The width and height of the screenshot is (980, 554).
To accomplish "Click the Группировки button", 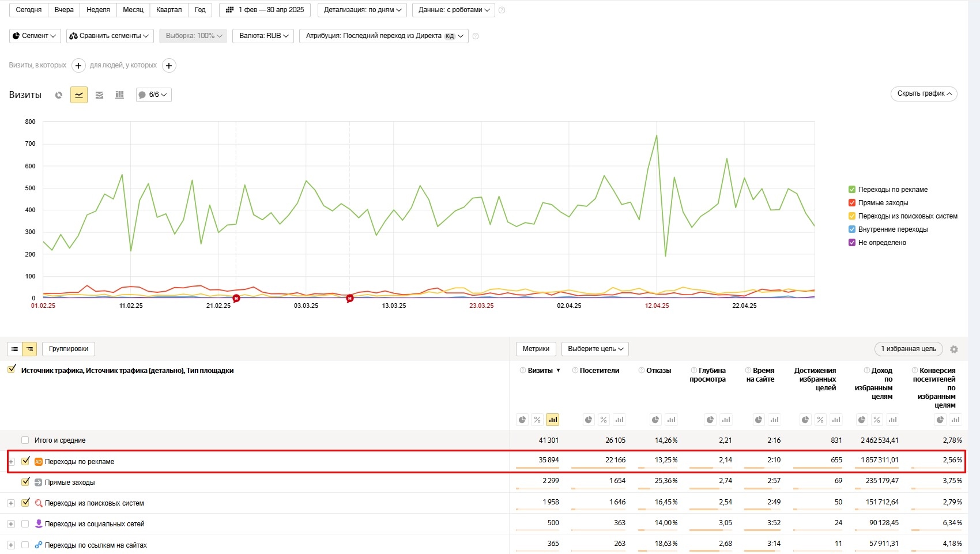I will click(x=68, y=349).
